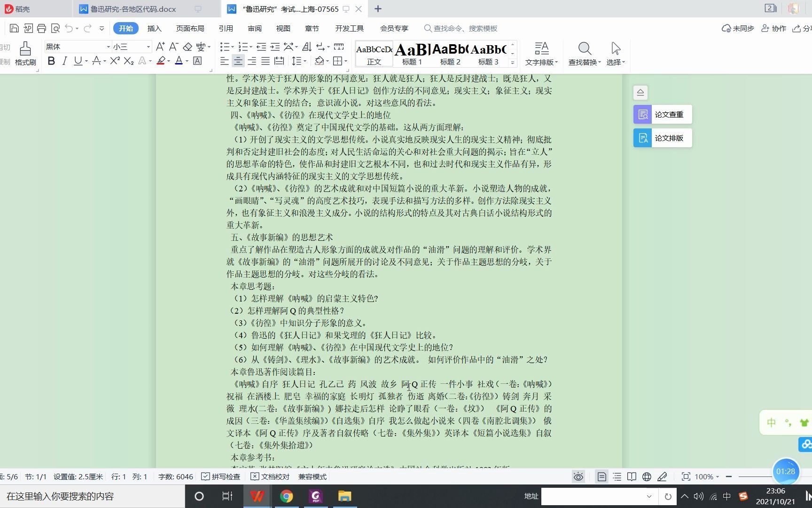Apply the red font color
This screenshot has height=508, width=812.
tap(179, 61)
